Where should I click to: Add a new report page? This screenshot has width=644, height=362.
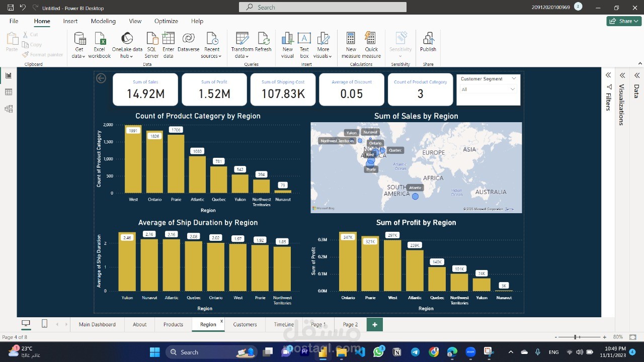coord(374,324)
